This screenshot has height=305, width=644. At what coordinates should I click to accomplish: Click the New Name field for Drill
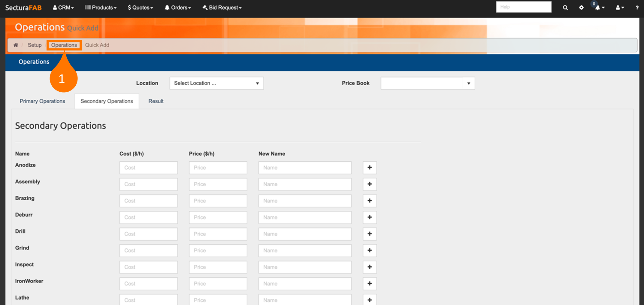coord(305,234)
